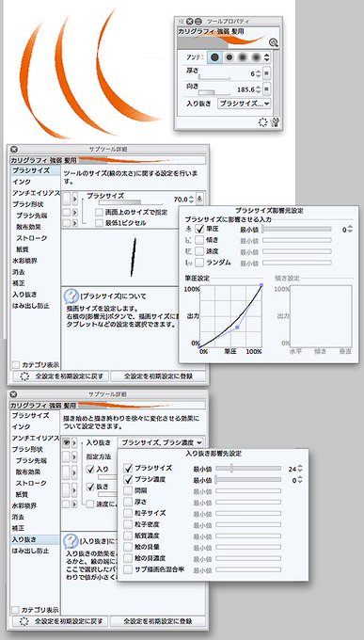Viewport: 364px width, 640px height.
Task: Click the reset-to-default icon in Tool Property panel
Action: 263,121
